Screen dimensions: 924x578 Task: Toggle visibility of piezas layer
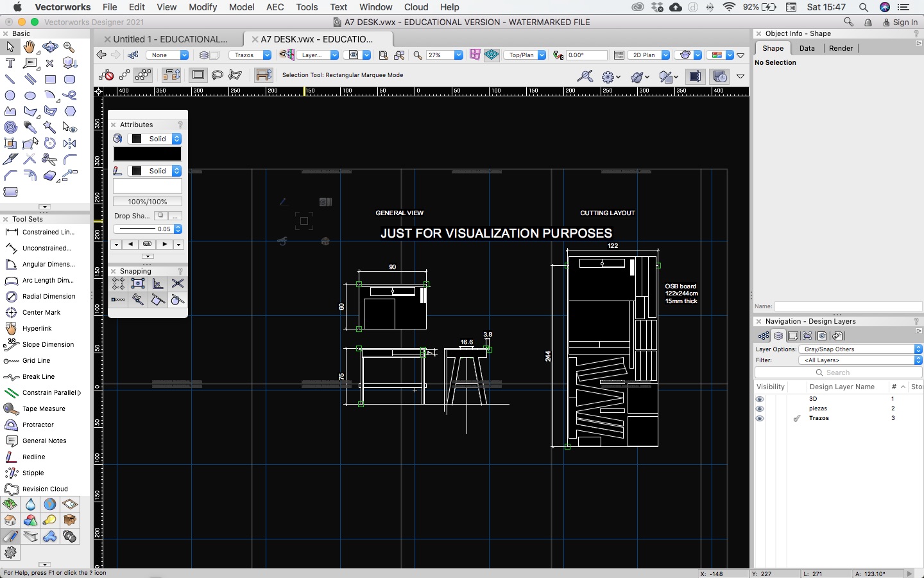(760, 408)
